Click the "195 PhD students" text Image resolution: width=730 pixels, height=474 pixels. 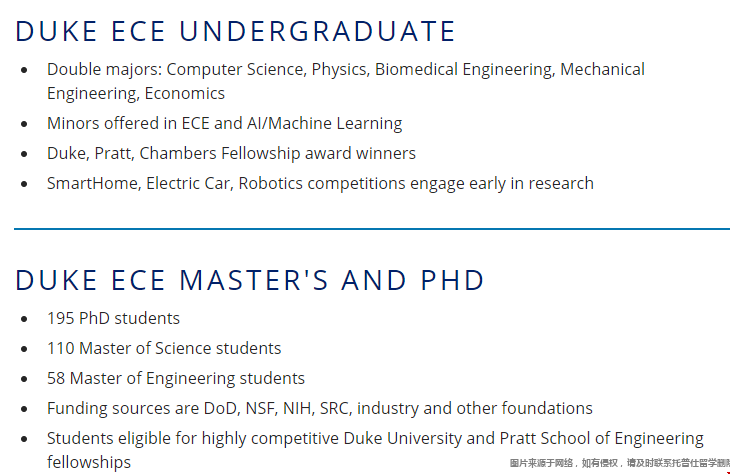point(113,318)
